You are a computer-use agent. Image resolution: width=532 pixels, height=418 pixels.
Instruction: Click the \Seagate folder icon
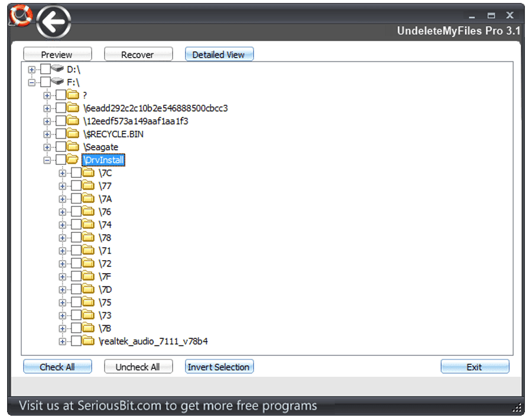click(73, 147)
